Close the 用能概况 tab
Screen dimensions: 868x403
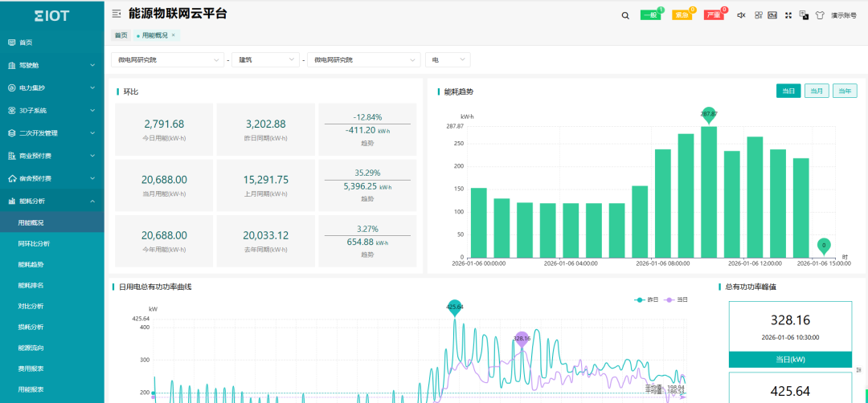coord(173,35)
